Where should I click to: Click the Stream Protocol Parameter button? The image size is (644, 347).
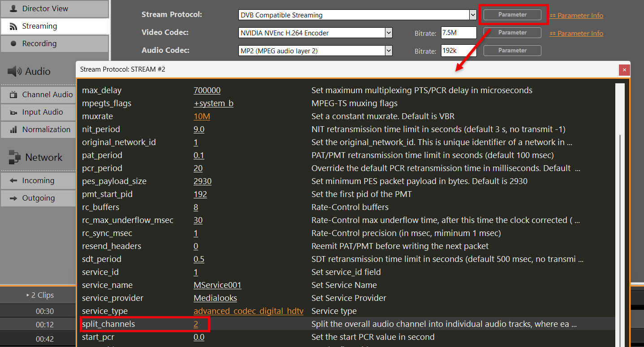[x=512, y=15]
